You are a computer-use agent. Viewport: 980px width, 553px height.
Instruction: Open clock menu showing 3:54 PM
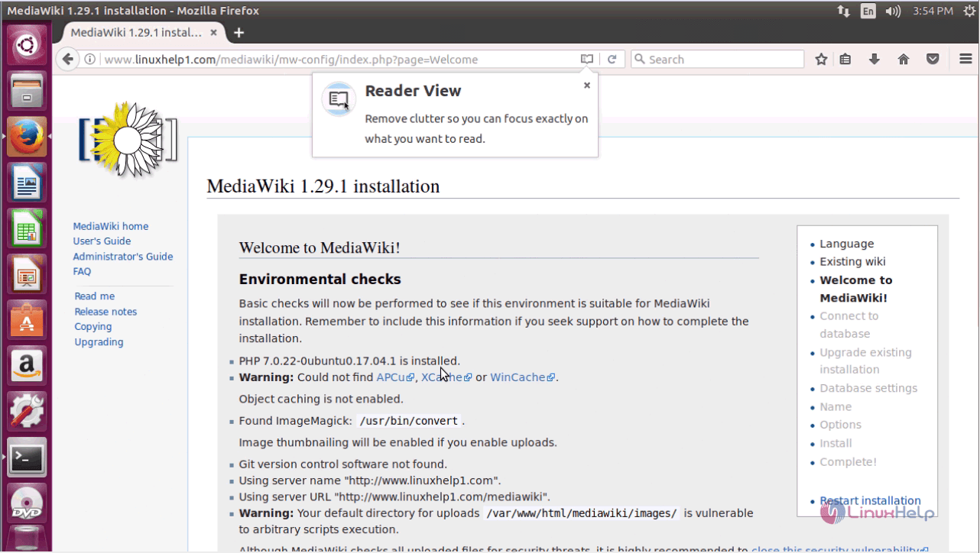point(933,11)
